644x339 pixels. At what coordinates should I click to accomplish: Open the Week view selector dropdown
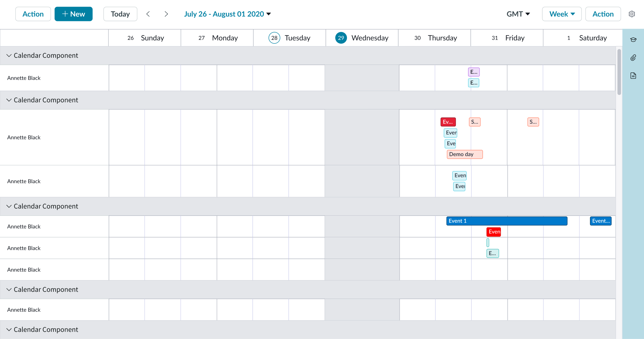[x=561, y=14]
